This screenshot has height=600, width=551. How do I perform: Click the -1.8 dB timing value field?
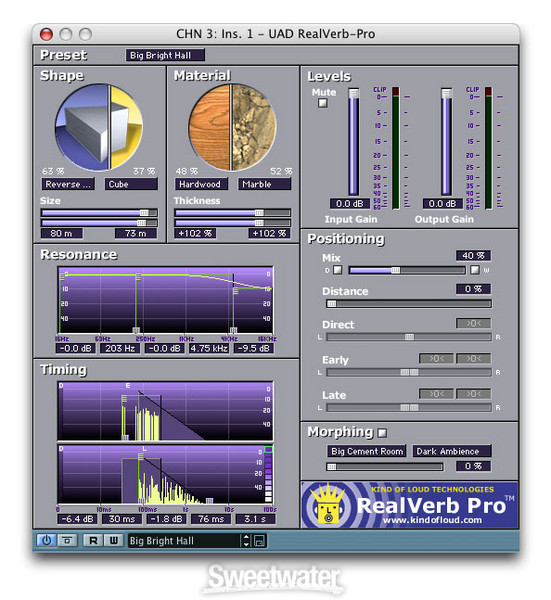[x=166, y=519]
